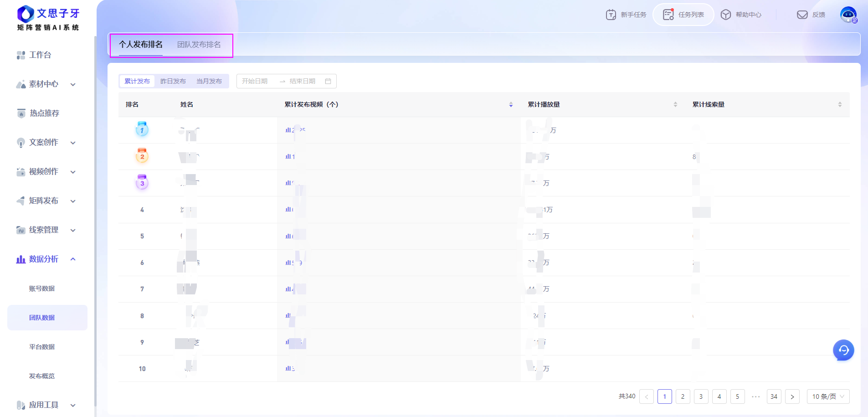Click the 矩阵发布 megaphone icon
The image size is (868, 417).
[21, 201]
